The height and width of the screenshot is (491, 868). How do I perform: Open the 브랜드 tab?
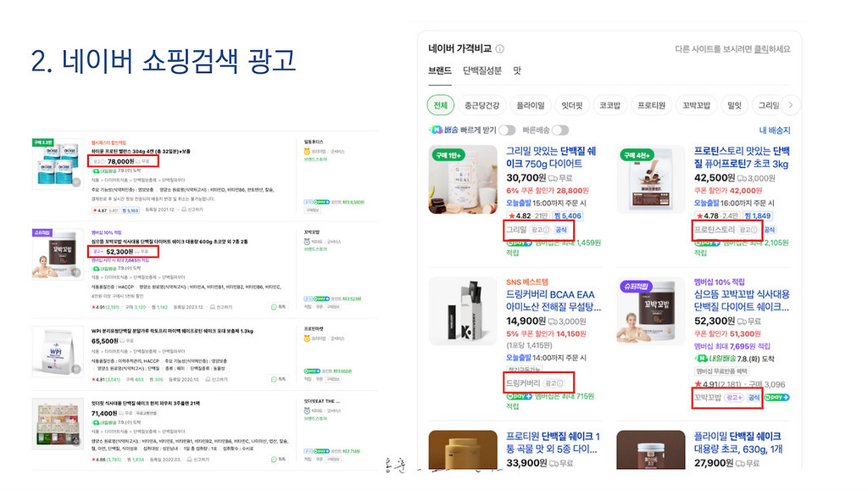coord(440,71)
